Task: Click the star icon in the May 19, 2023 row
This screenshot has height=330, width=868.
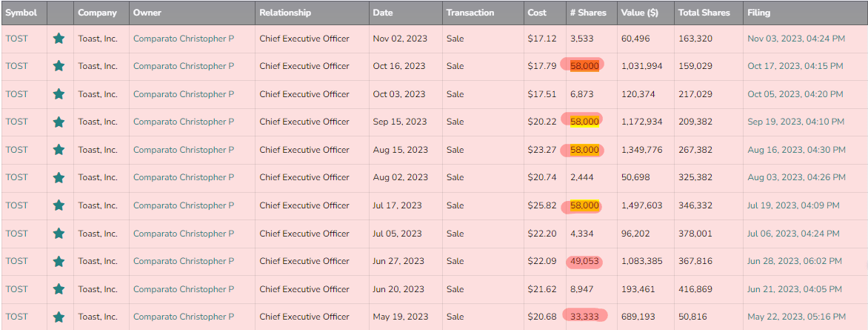Action: tap(59, 317)
